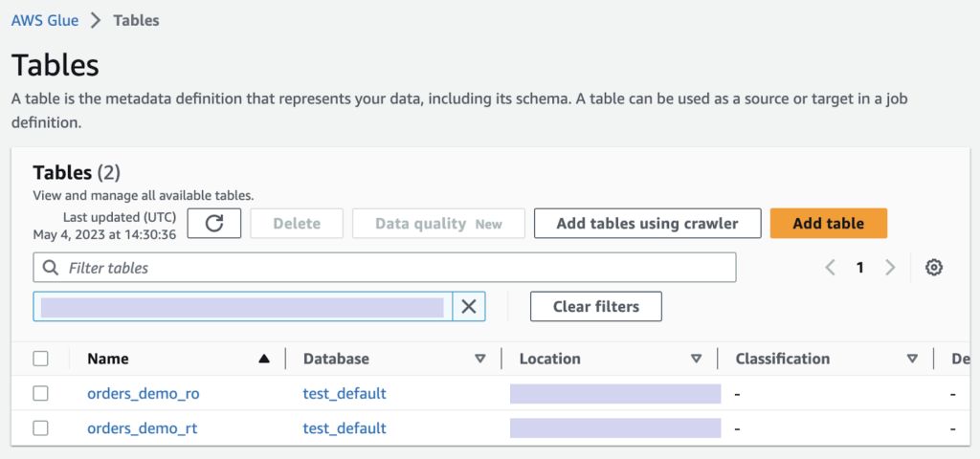Click the search magnifier icon in filter box
980x459 pixels.
click(51, 268)
